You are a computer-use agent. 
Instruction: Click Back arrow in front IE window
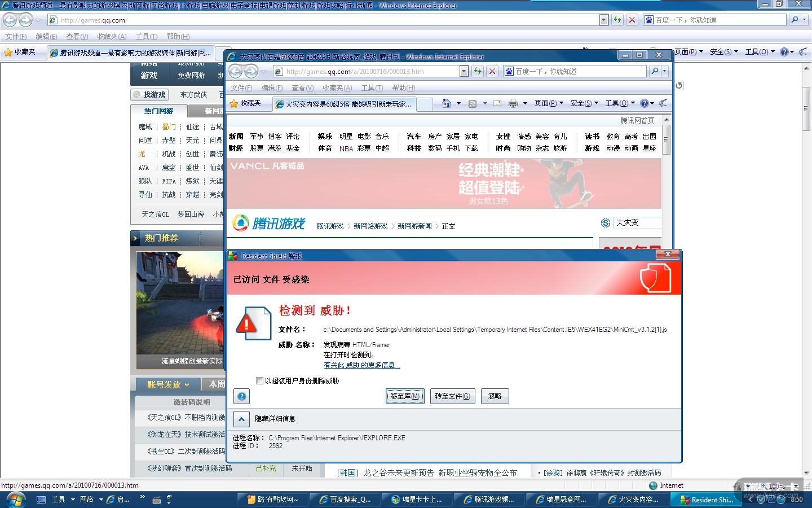236,71
